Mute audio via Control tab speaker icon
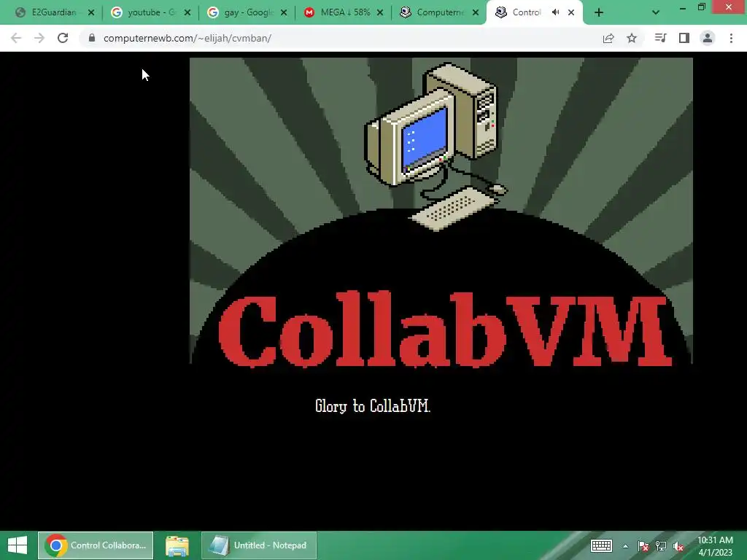The width and height of the screenshot is (747, 560). click(555, 12)
